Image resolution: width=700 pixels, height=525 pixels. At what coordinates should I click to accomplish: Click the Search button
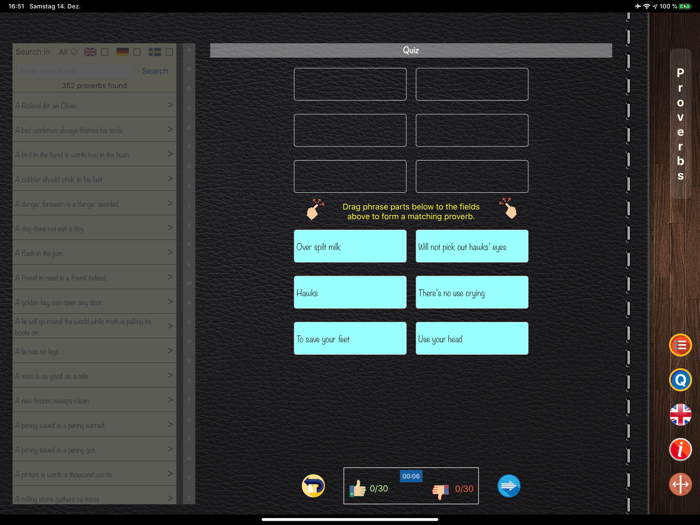tap(155, 71)
